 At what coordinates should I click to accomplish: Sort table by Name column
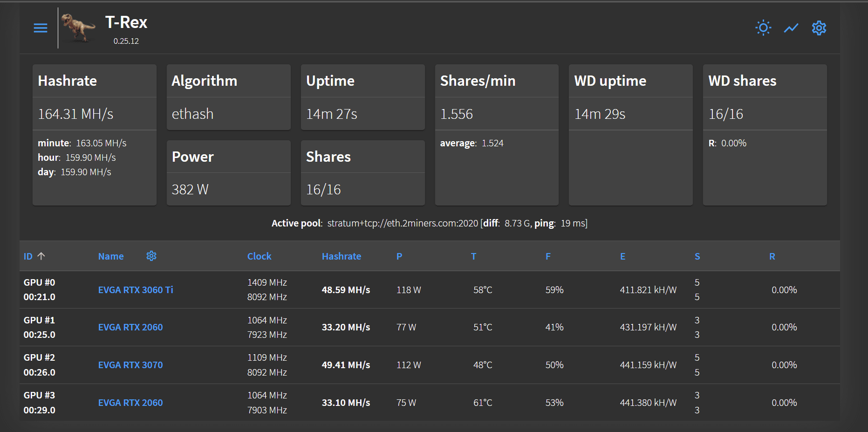coord(111,256)
